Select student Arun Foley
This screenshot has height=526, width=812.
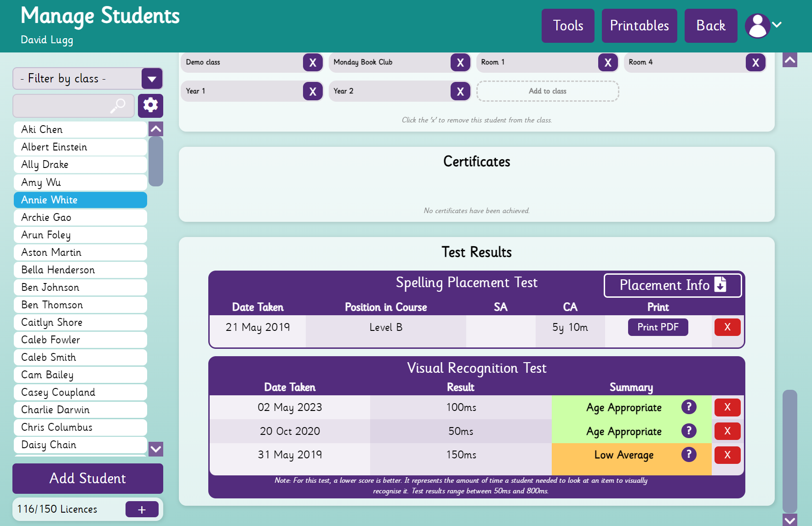tap(80, 235)
